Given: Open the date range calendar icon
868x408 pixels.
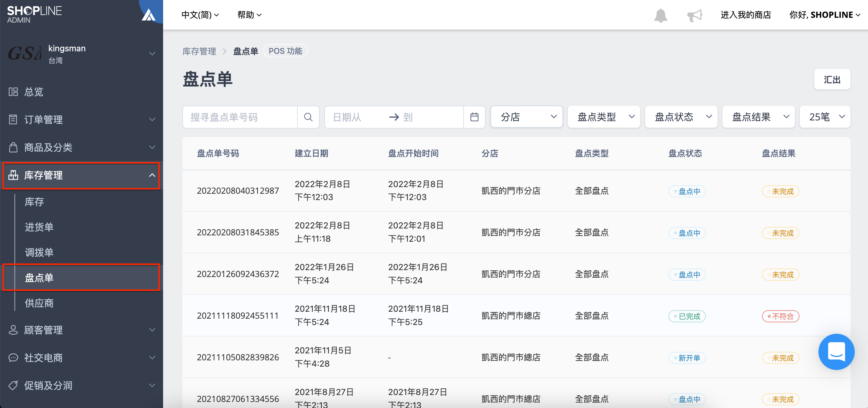Looking at the screenshot, I should pos(474,117).
